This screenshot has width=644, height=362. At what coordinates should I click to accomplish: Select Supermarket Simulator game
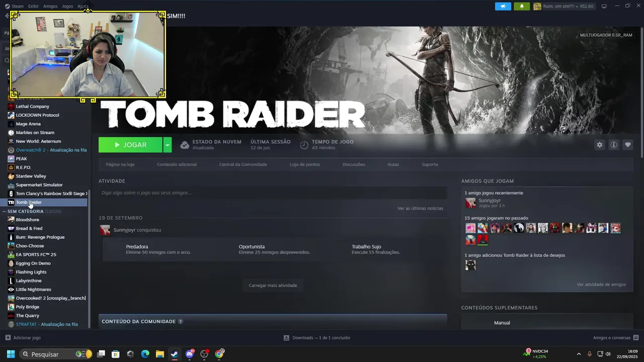coord(39,185)
